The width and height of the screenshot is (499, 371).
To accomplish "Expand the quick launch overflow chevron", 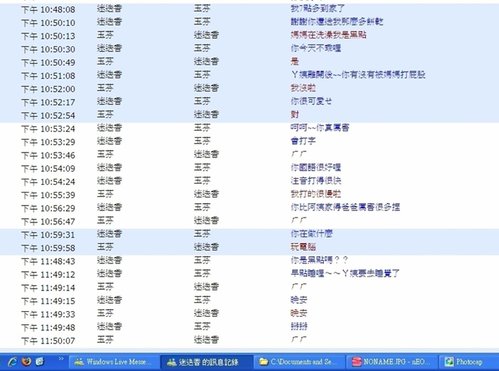I will point(61,359).
